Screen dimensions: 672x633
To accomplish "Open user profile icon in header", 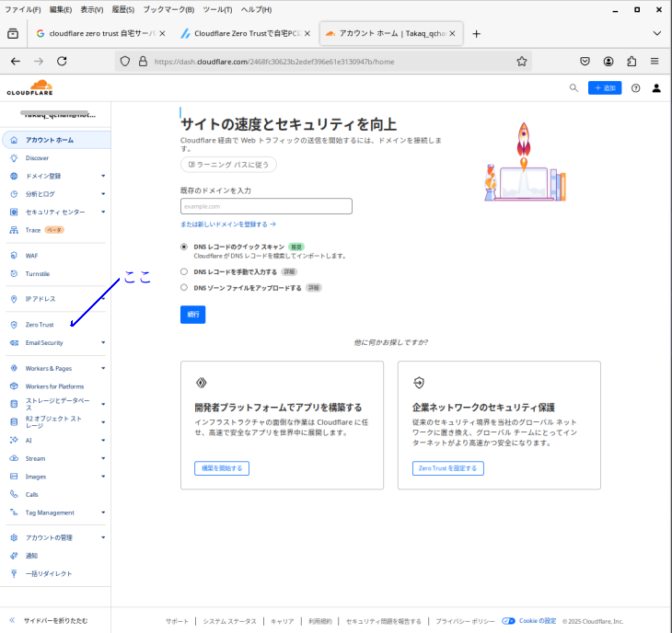I will tap(656, 88).
